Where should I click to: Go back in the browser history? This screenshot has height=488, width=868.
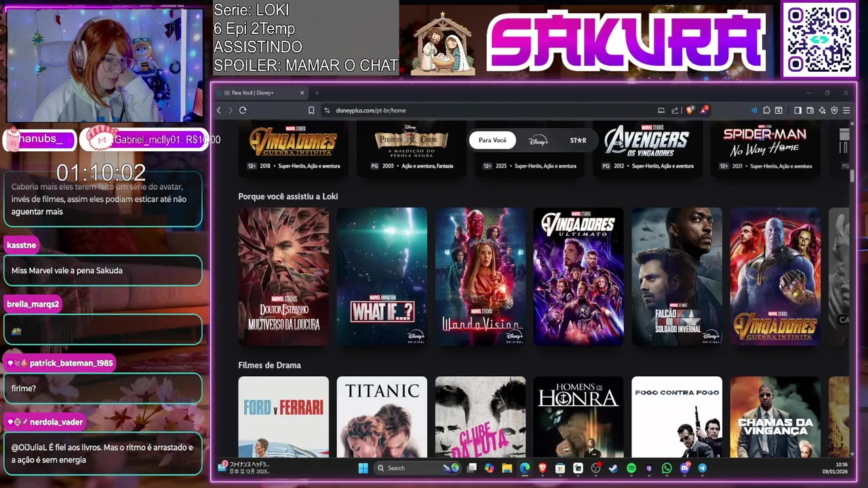[x=218, y=110]
